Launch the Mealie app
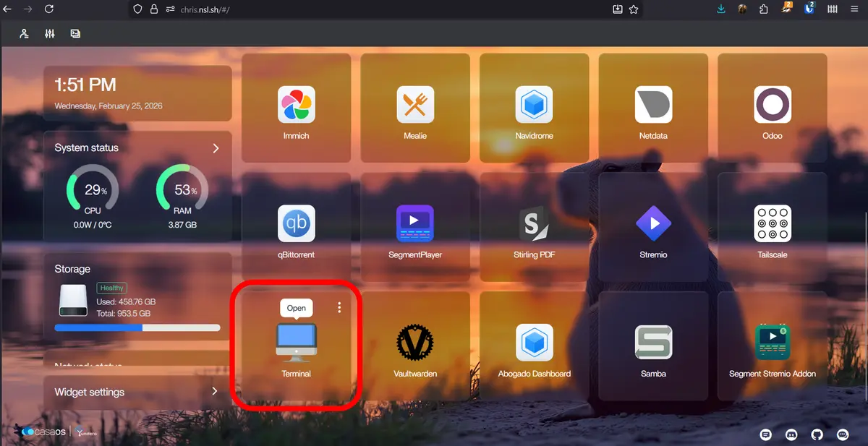Screen dimensions: 868x446 (415, 105)
